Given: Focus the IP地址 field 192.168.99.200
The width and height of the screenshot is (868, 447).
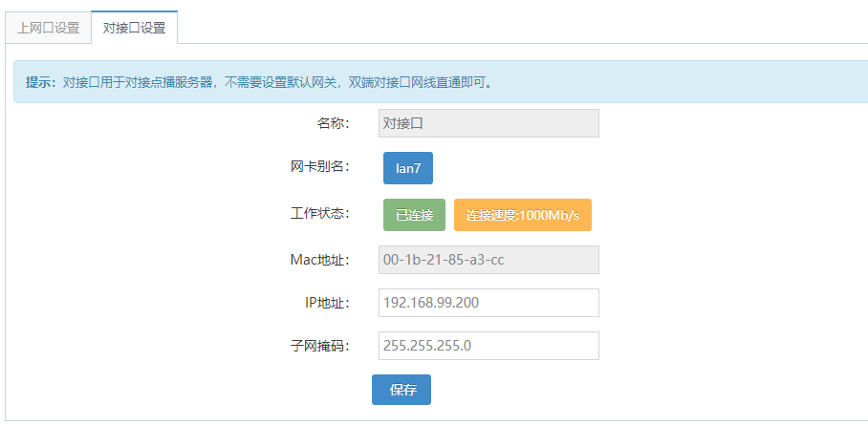Looking at the screenshot, I should [x=488, y=303].
